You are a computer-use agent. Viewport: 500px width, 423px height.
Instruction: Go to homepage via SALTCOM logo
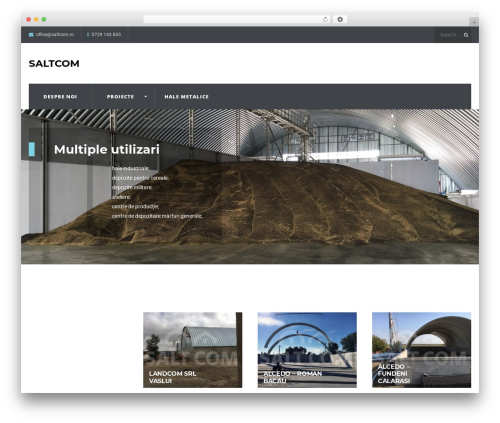click(54, 63)
